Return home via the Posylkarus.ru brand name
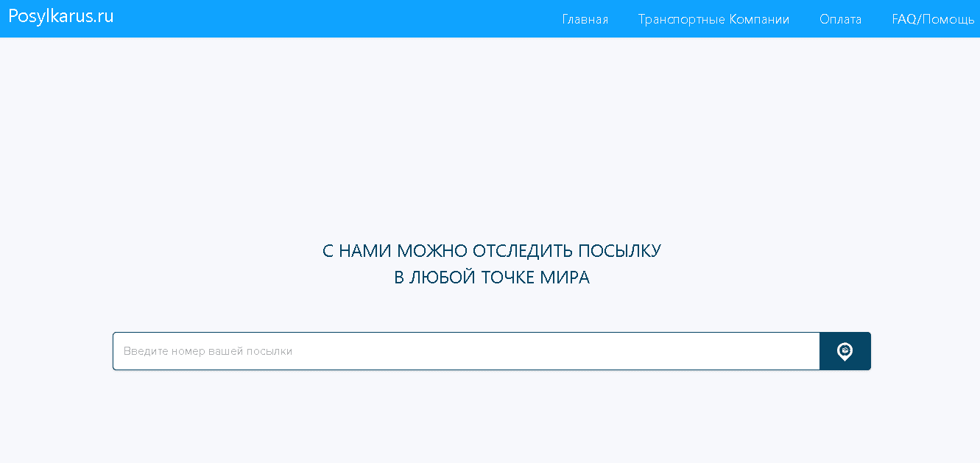The image size is (980, 463). 61,17
